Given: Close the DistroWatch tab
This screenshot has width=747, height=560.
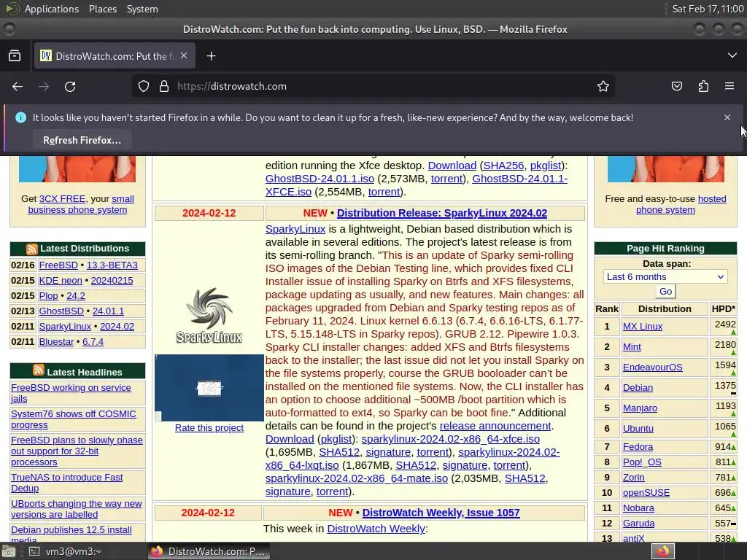Looking at the screenshot, I should point(184,55).
